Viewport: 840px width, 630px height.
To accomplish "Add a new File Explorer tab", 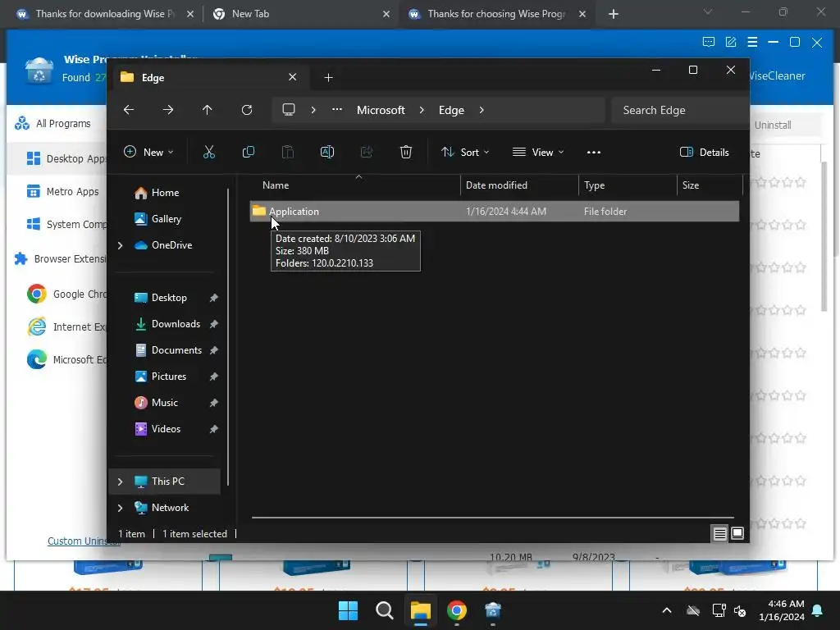I will [328, 78].
